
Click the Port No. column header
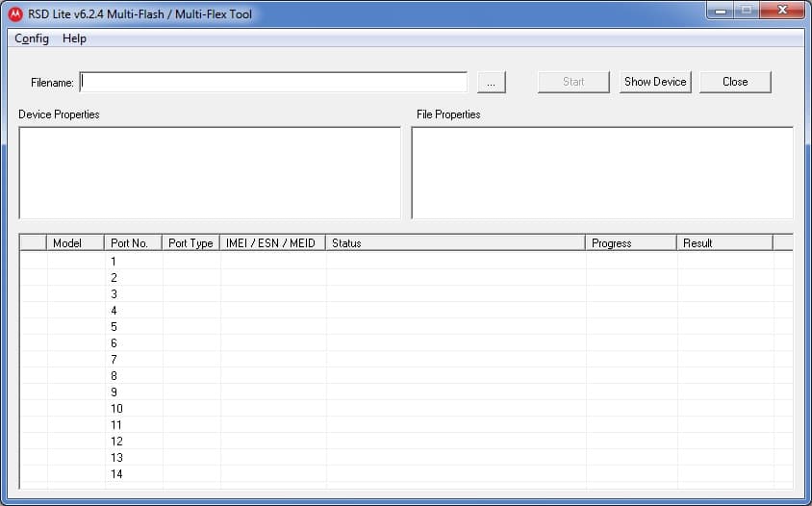tap(134, 243)
